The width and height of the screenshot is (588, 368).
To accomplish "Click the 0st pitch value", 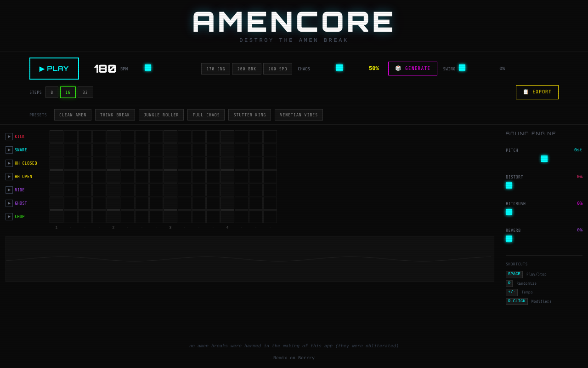I will [578, 150].
